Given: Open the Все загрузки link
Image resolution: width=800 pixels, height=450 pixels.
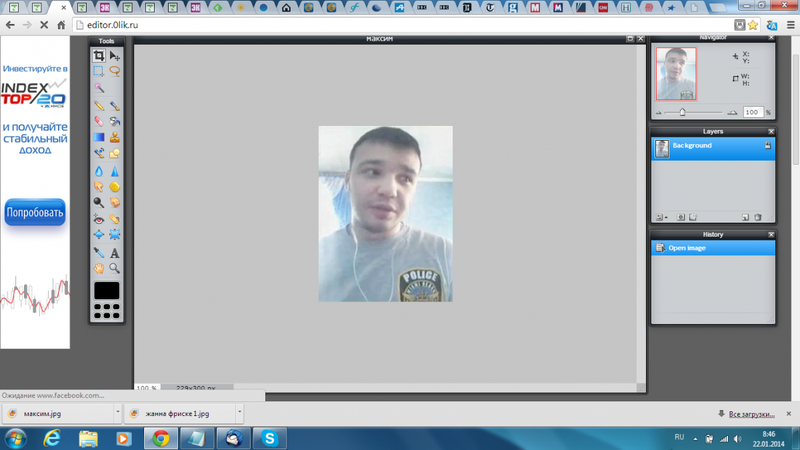Looking at the screenshot, I should coord(749,413).
